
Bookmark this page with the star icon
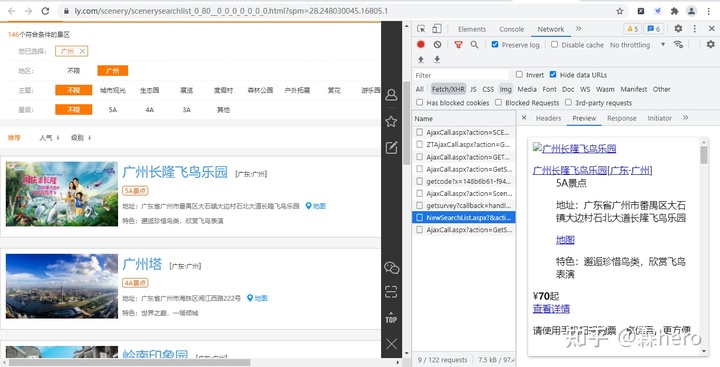point(619,11)
